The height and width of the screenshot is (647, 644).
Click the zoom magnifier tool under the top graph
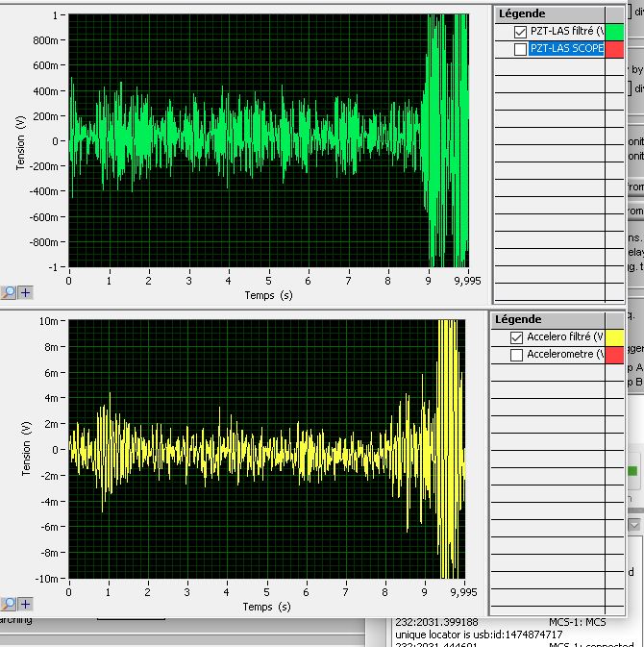tap(9, 293)
